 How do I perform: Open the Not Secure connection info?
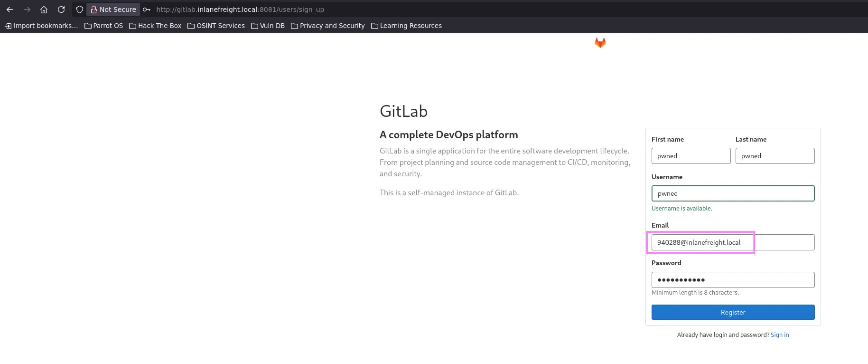click(113, 10)
